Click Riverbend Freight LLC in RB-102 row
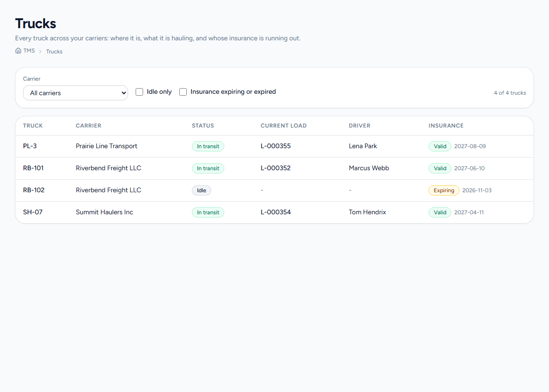549x392 pixels. click(x=108, y=190)
